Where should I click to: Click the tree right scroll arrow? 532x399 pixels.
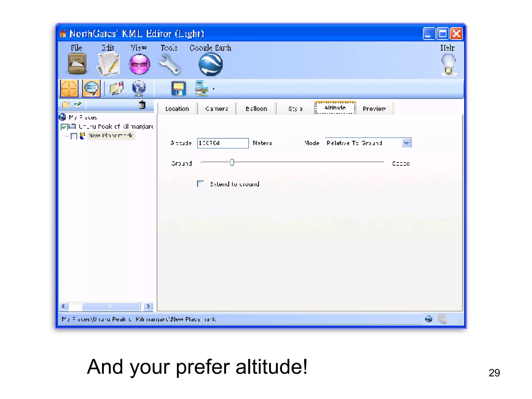pyautogui.click(x=148, y=306)
